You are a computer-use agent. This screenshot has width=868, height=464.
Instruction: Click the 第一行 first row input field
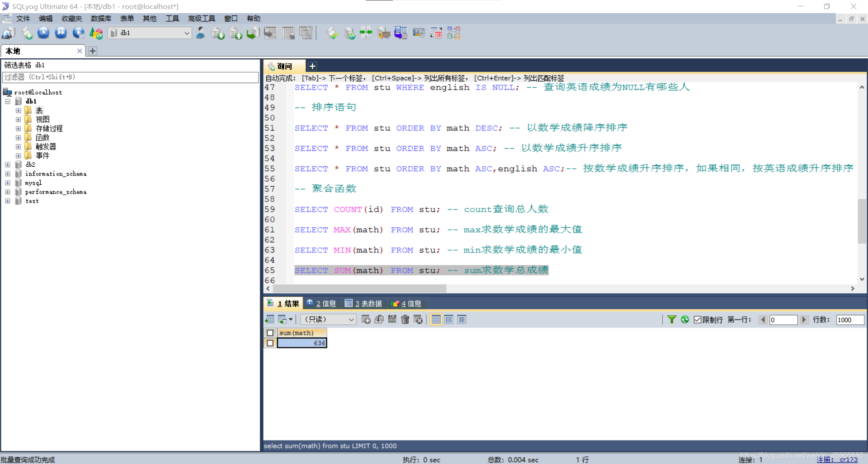[783, 319]
